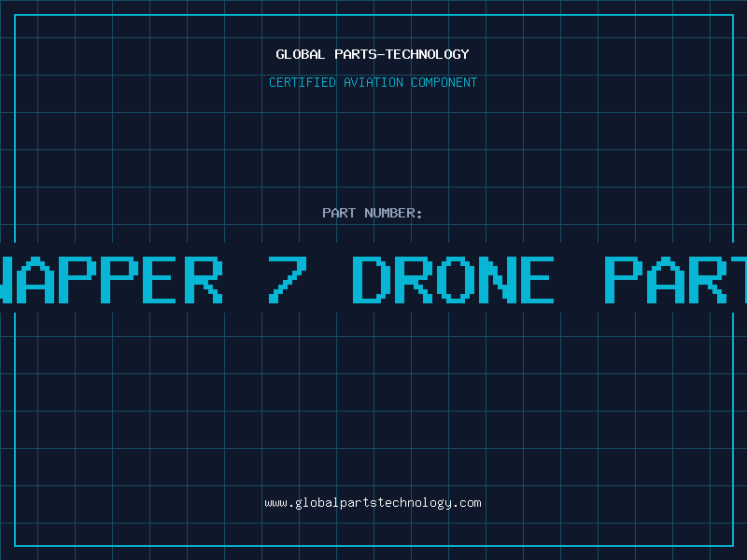
Task: Click the GLOBAL PARTS-TECHNOLOGY title
Action: (x=373, y=54)
